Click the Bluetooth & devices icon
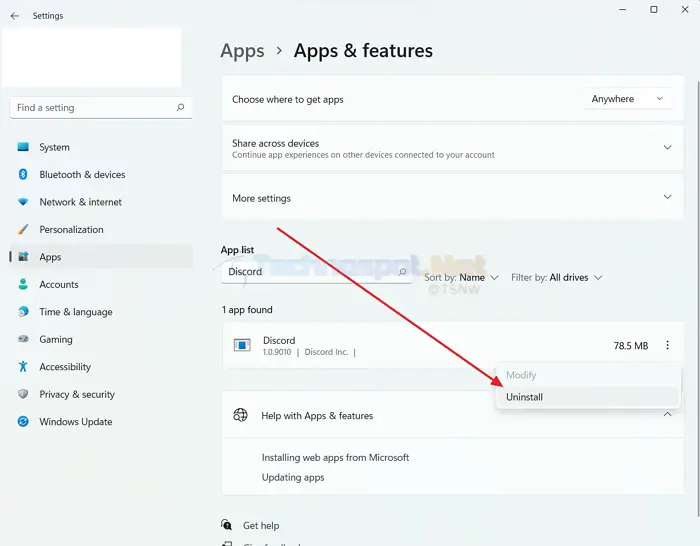 click(23, 174)
